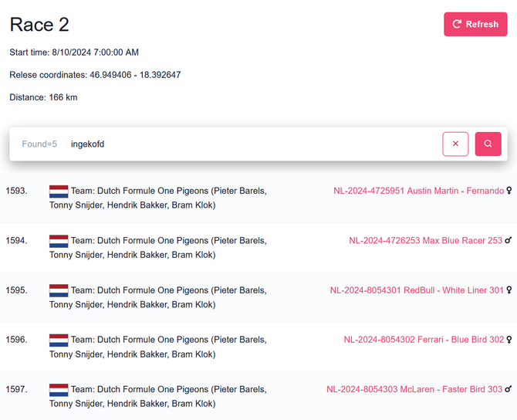Click the Race 2 heading

coord(39,24)
